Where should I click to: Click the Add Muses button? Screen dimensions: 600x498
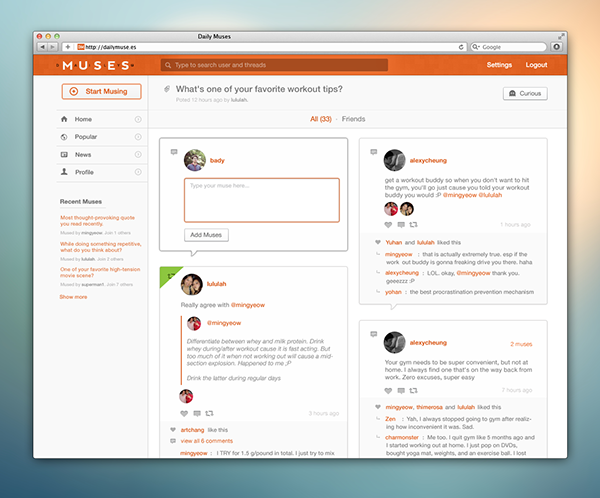(x=206, y=235)
